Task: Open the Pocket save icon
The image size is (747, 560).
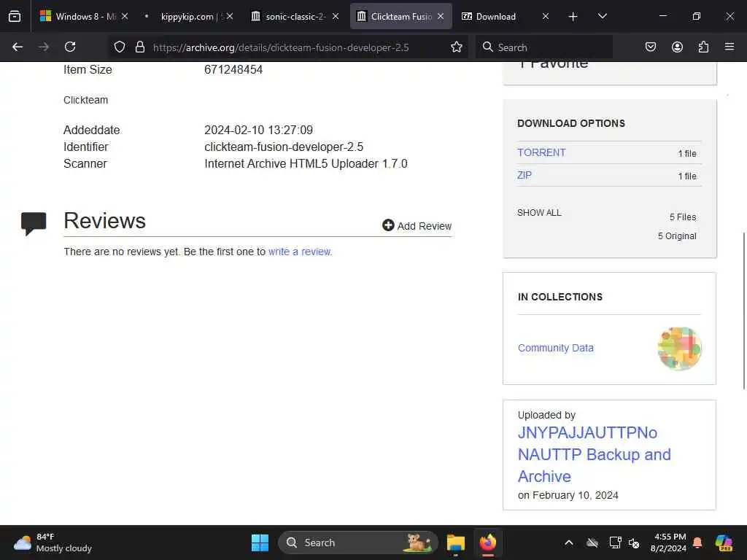Action: (650, 47)
